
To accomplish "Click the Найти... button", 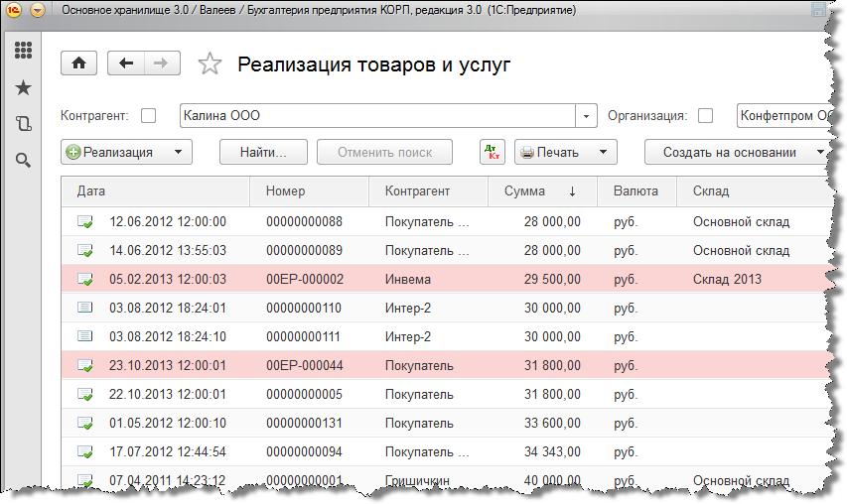I will [x=263, y=152].
